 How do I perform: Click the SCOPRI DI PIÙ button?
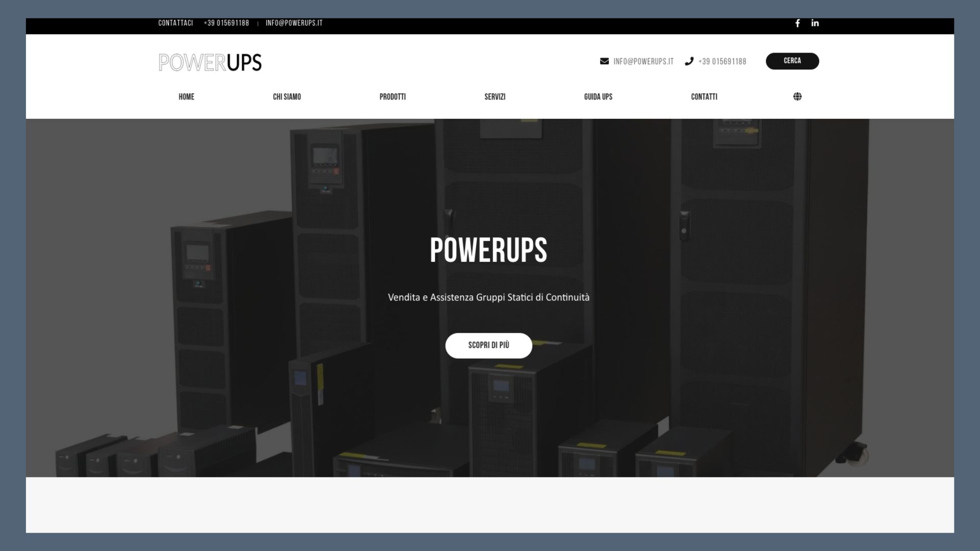point(488,345)
